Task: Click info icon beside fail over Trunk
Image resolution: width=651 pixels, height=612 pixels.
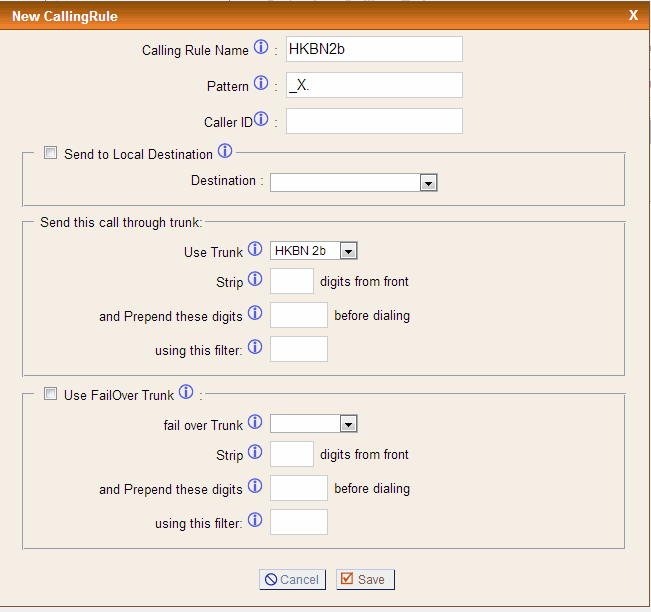Action: (255, 422)
